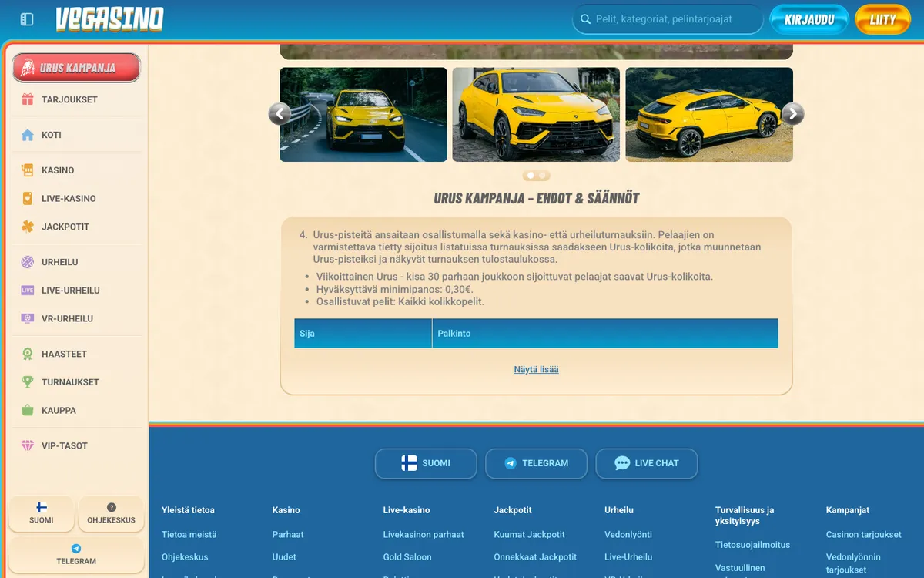
Task: Click the Finnish flag in footer Suomi button
Action: click(409, 463)
